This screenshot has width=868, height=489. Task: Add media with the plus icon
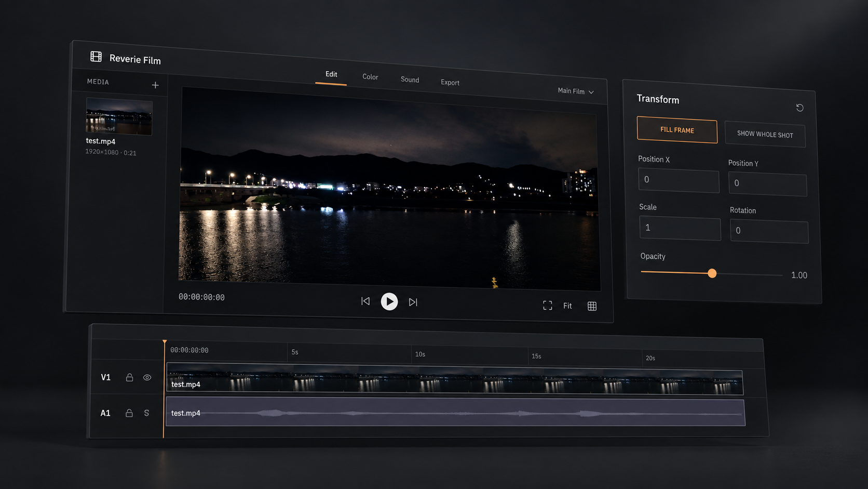click(x=155, y=85)
